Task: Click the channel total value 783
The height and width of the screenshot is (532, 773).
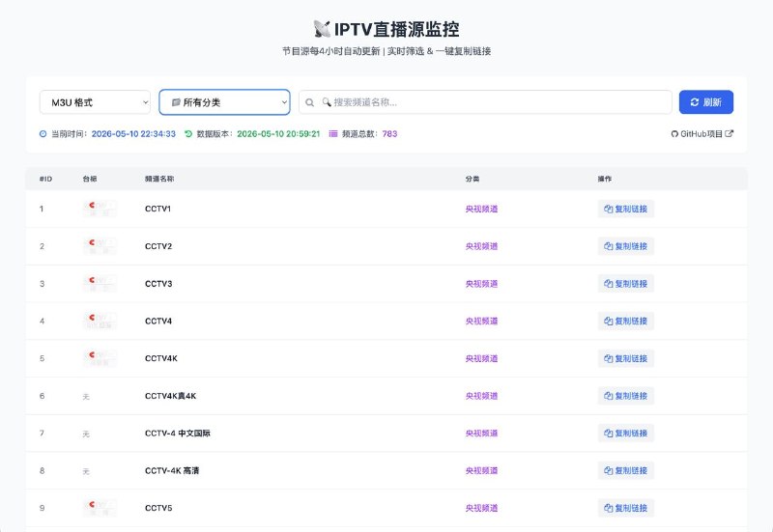Action: [389, 134]
